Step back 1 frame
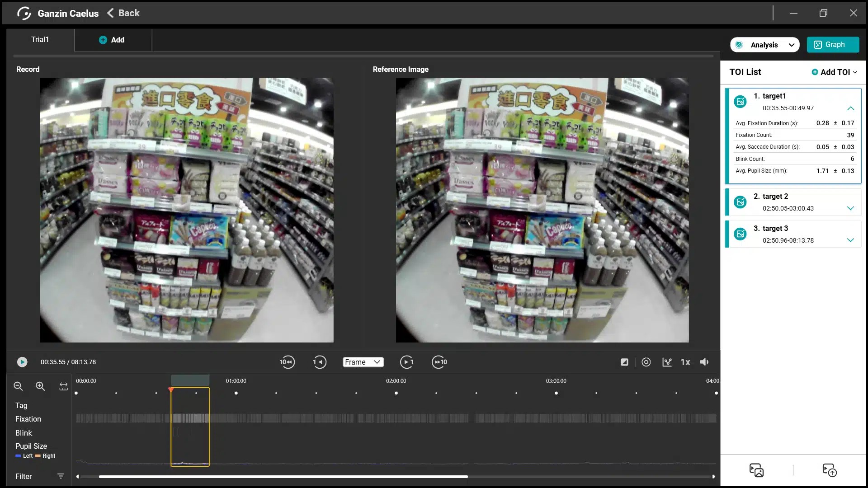This screenshot has width=868, height=488. click(x=320, y=362)
